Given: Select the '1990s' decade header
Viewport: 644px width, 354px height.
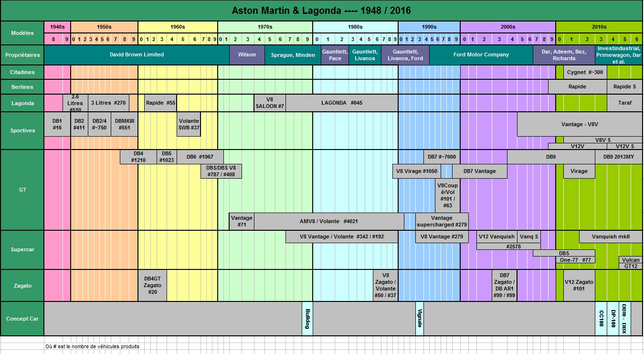Looking at the screenshot, I should point(429,27).
